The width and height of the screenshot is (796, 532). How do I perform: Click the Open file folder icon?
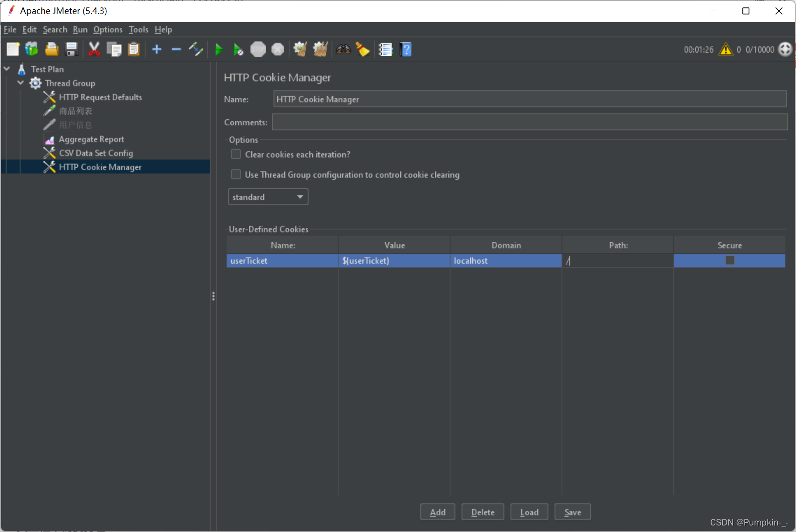point(52,49)
